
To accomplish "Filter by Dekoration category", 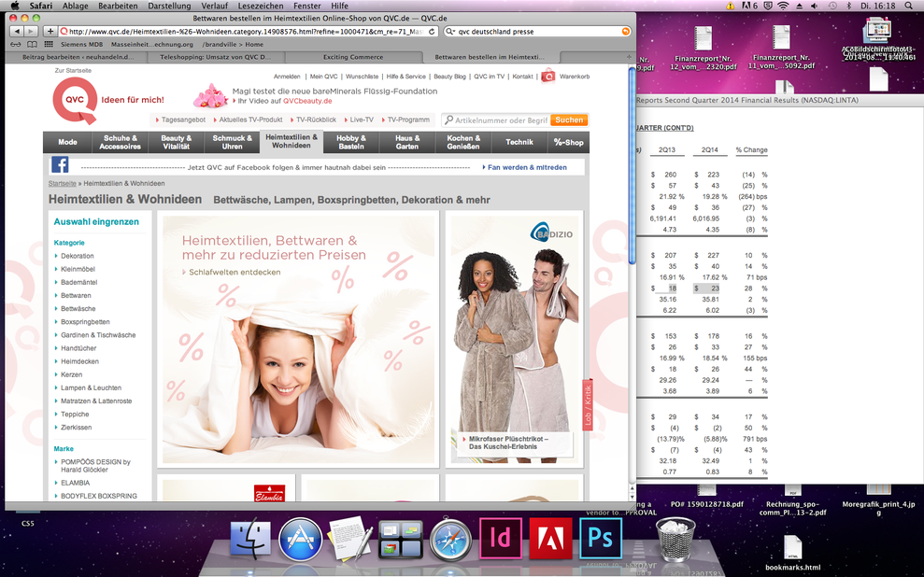I will click(x=78, y=256).
